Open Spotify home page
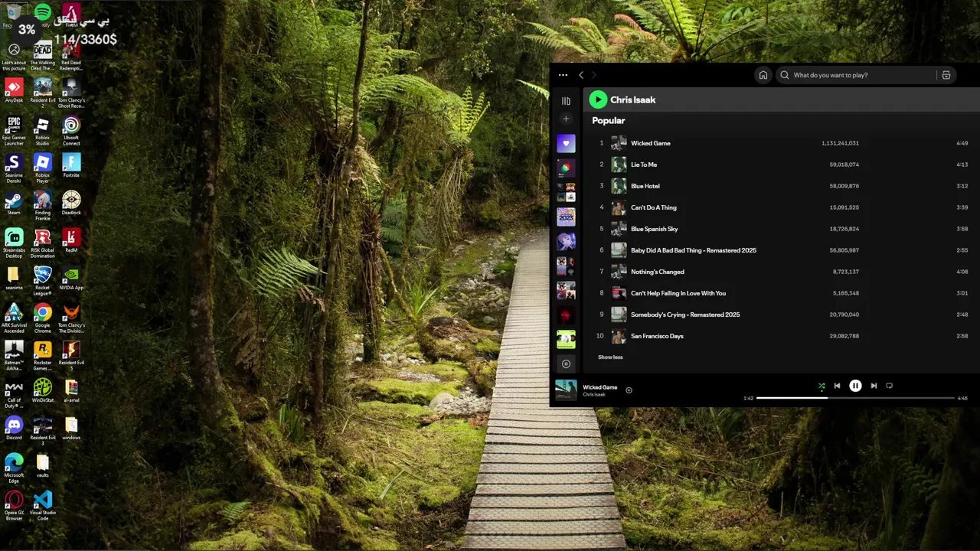The width and height of the screenshot is (980, 551). (x=763, y=75)
